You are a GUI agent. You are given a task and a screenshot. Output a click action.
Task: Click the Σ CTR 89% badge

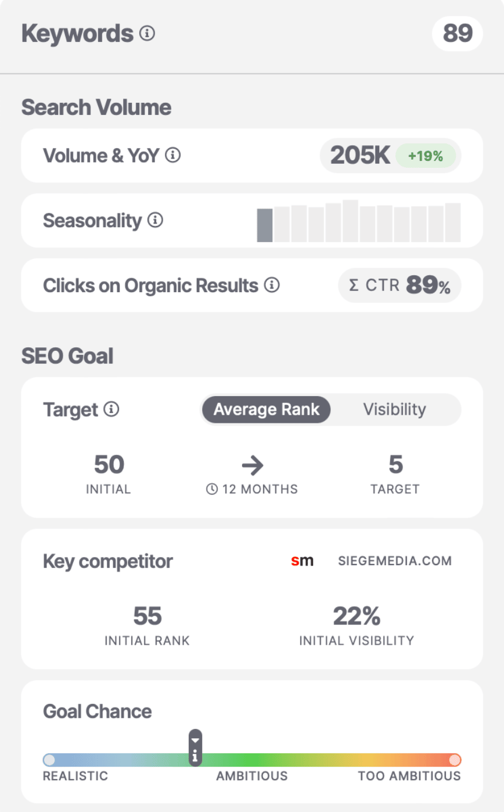pos(399,286)
